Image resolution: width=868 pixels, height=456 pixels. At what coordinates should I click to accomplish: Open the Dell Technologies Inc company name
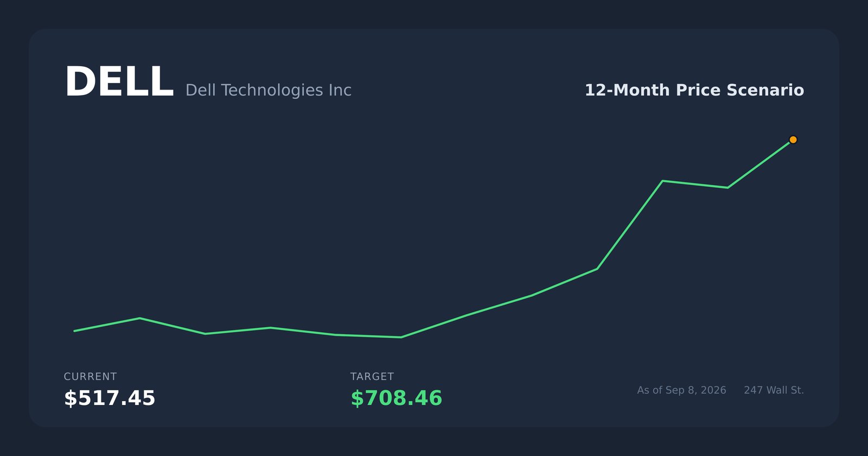[269, 90]
